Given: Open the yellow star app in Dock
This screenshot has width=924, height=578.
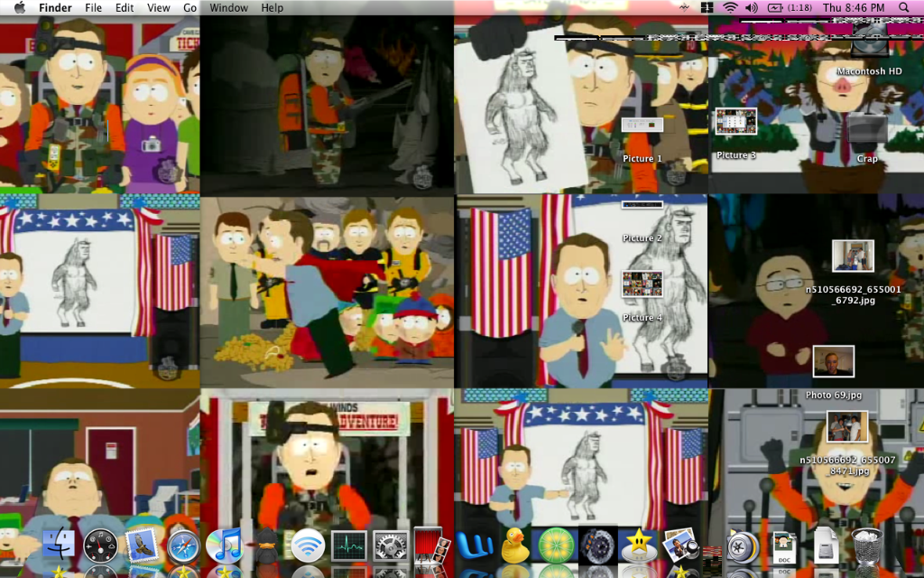Looking at the screenshot, I should [639, 546].
